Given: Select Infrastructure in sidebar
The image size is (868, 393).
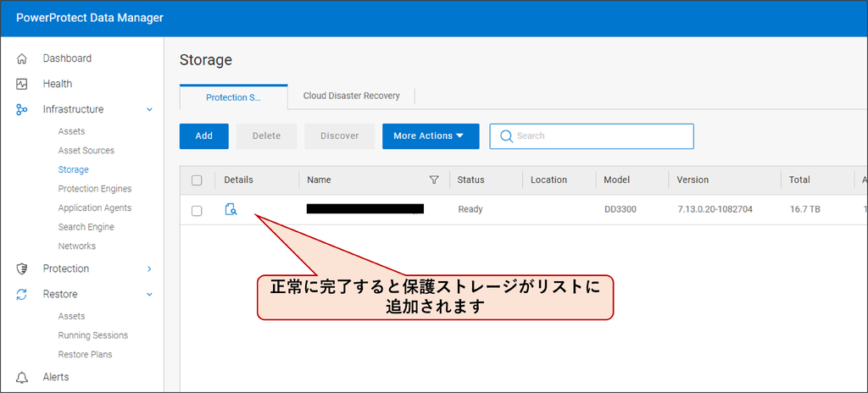Looking at the screenshot, I should click(x=73, y=109).
